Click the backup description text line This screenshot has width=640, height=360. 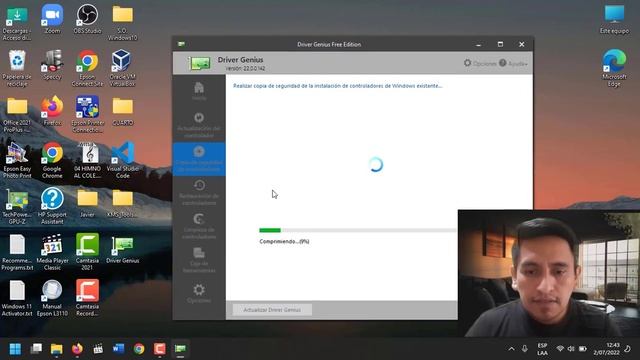point(338,86)
